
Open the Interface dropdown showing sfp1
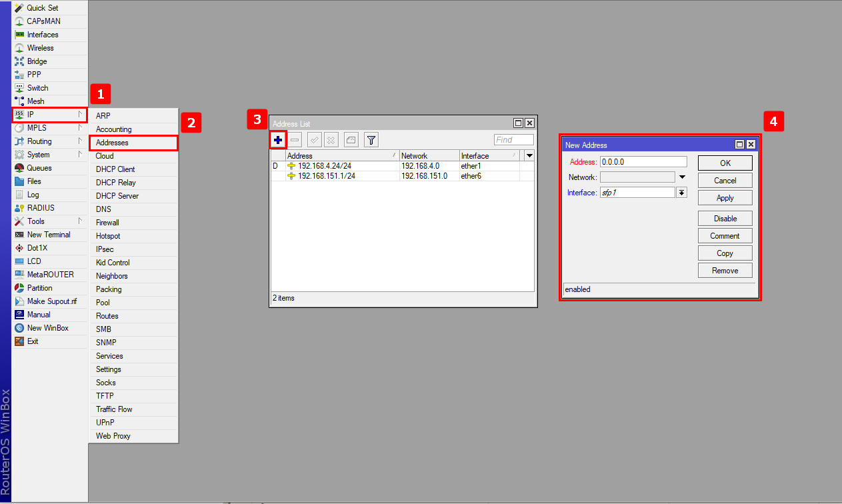pos(681,193)
